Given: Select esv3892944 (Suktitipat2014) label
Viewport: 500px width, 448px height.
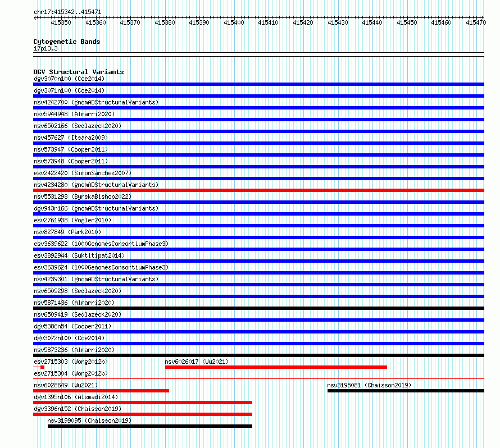Looking at the screenshot, I should 79,255.
